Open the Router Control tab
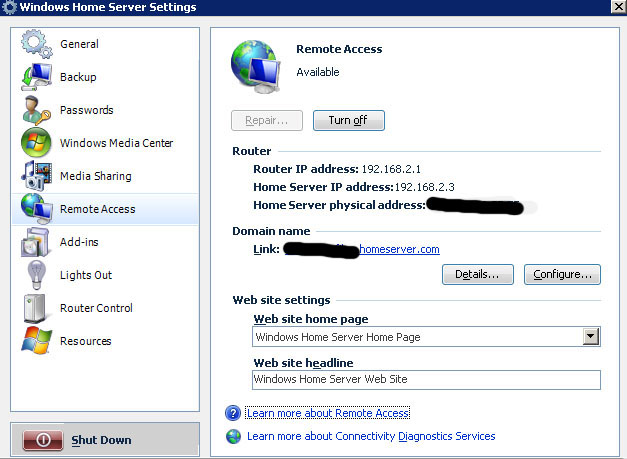This screenshot has height=459, width=627. click(x=96, y=308)
